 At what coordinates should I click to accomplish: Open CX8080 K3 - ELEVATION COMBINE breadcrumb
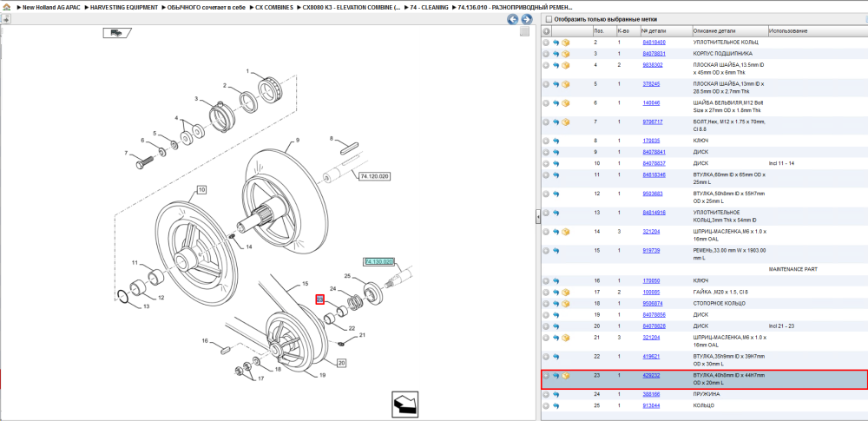[x=351, y=8]
